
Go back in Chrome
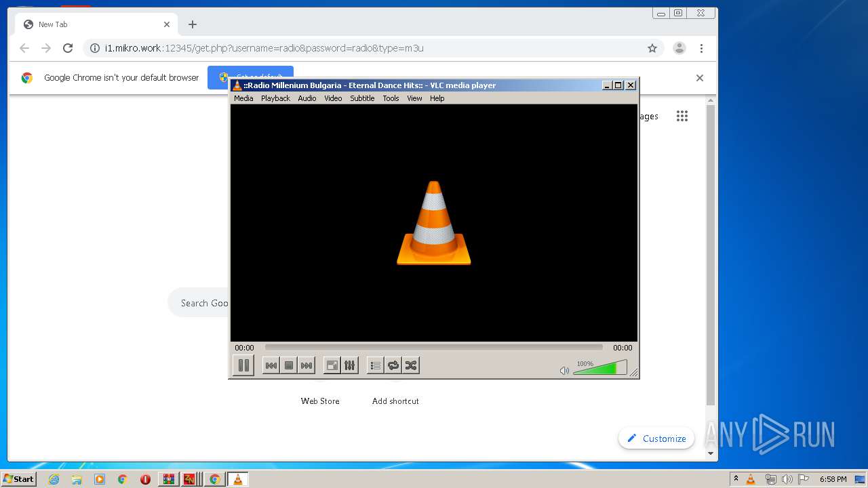click(24, 48)
